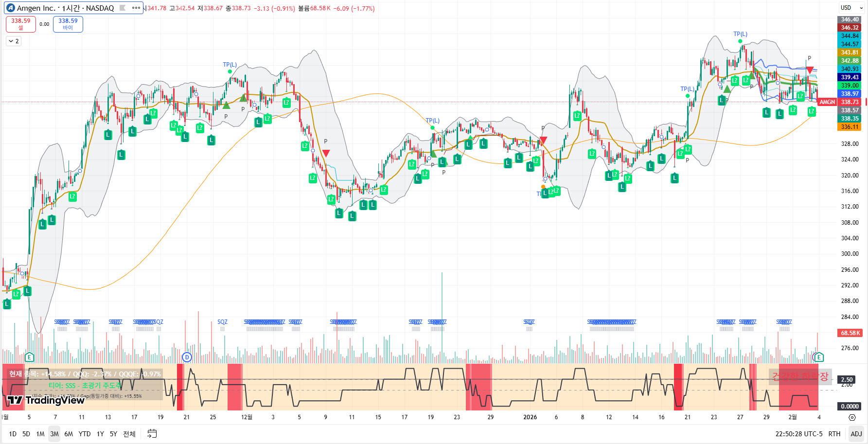The width and height of the screenshot is (868, 444).
Task: Click the green 342.88 price axis label
Action: tap(850, 61)
